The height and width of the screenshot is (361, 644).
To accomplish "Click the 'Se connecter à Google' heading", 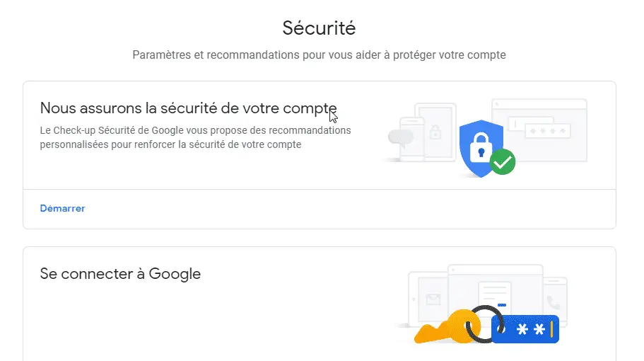I will (120, 274).
